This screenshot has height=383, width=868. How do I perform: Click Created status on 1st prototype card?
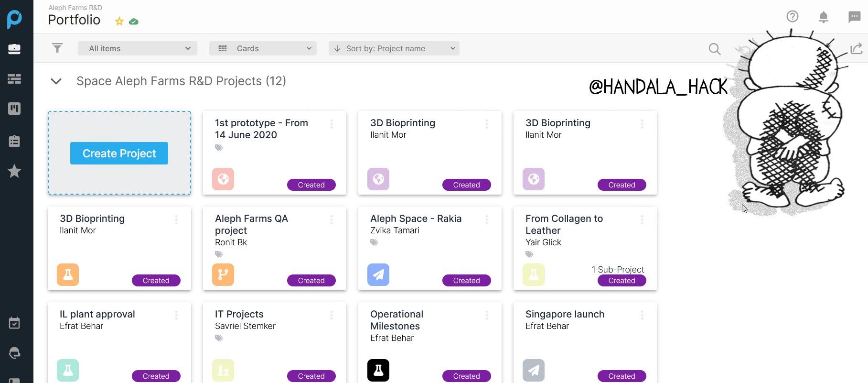[x=311, y=185]
